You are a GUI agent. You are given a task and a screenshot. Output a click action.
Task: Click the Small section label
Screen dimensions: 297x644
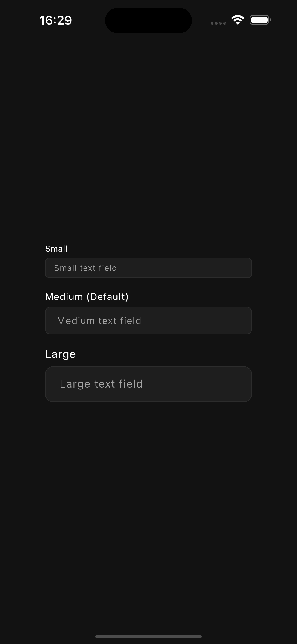[x=56, y=249]
